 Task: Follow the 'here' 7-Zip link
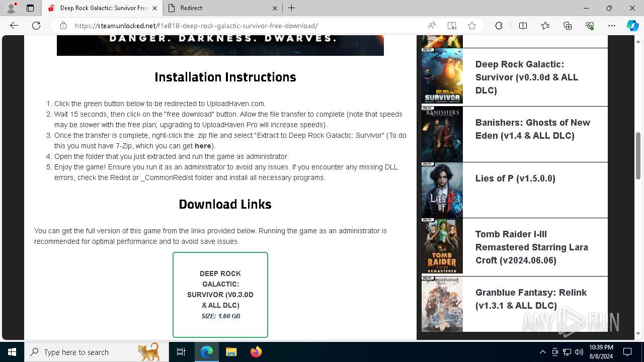(x=203, y=146)
